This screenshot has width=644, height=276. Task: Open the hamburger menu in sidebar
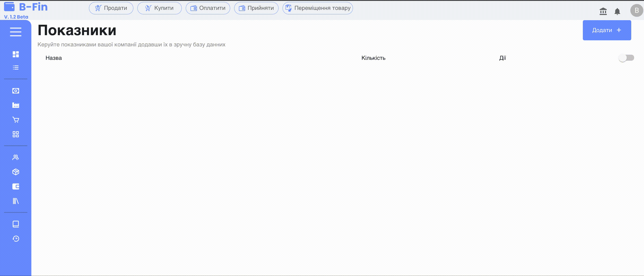pyautogui.click(x=15, y=32)
